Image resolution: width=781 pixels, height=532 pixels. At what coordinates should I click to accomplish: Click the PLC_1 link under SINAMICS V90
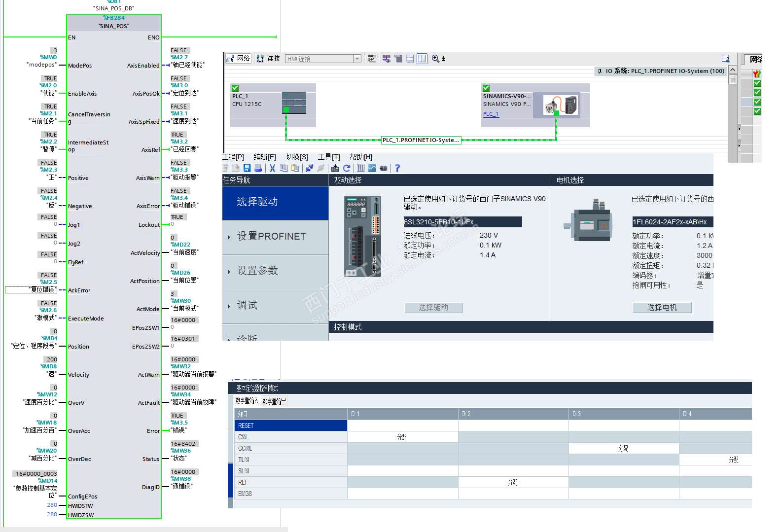491,114
